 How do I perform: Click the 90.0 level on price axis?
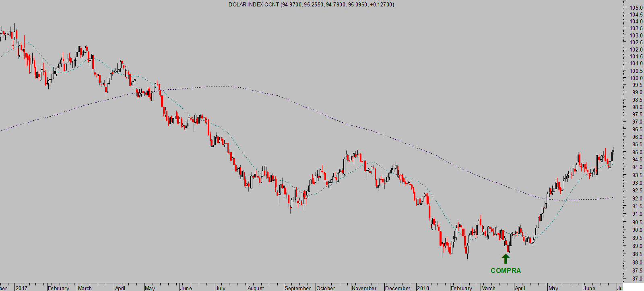pyautogui.click(x=636, y=230)
